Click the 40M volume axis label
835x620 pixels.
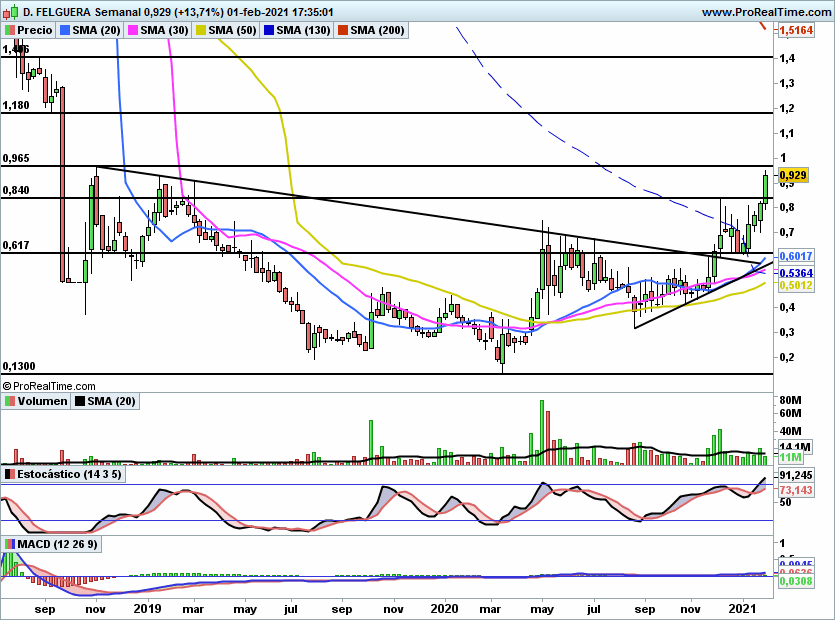(x=790, y=431)
